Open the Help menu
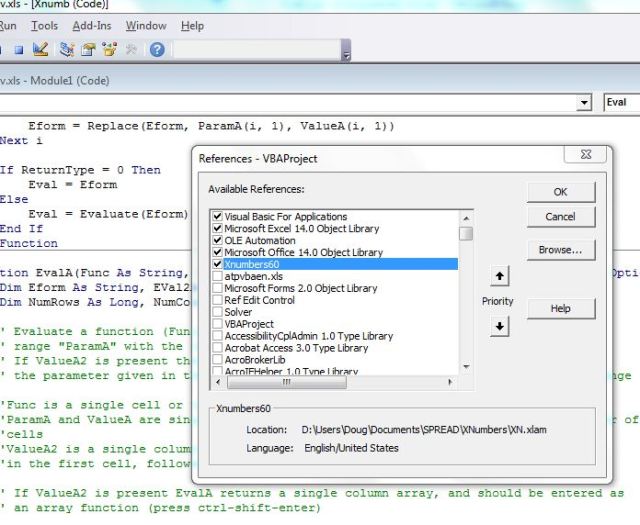 (x=192, y=26)
